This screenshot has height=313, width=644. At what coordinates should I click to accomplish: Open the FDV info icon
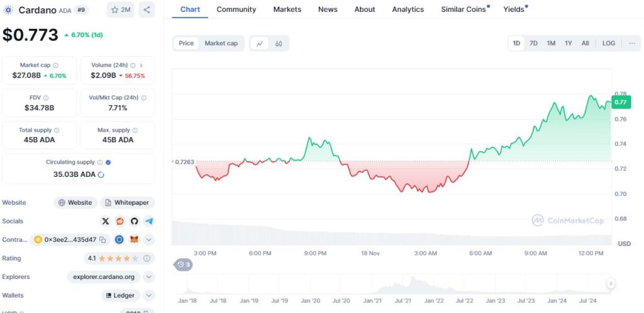coord(46,98)
